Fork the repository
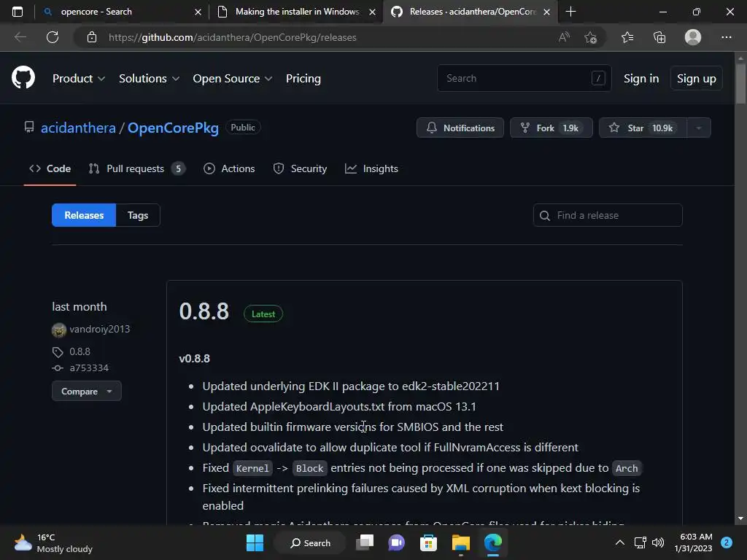 click(x=551, y=128)
